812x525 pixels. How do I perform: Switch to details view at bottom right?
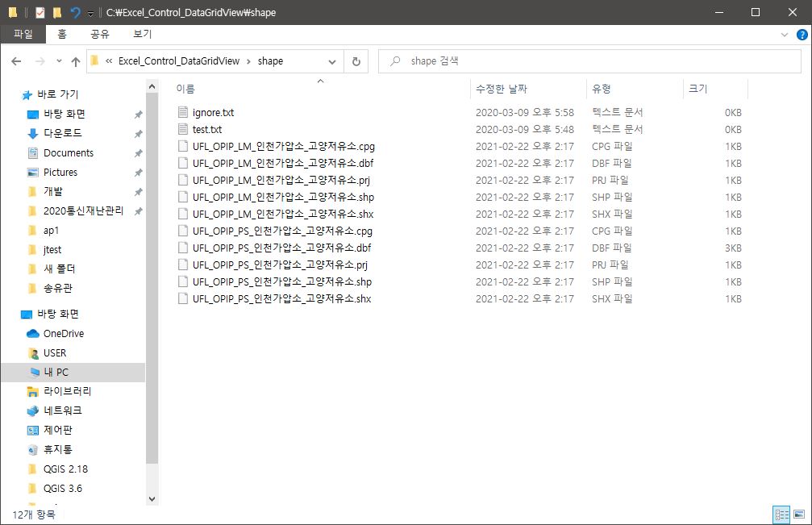coord(781,514)
